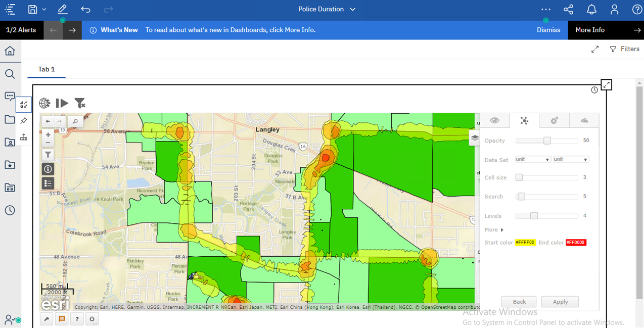Select the wrench icon below the map
This screenshot has height=328, width=644.
pos(46,318)
